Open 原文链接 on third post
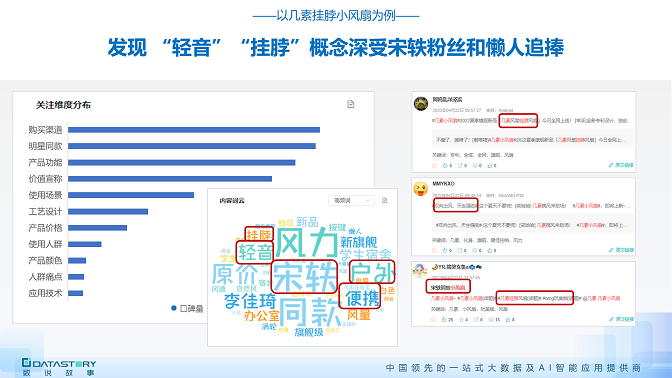672x378 pixels. (x=621, y=319)
